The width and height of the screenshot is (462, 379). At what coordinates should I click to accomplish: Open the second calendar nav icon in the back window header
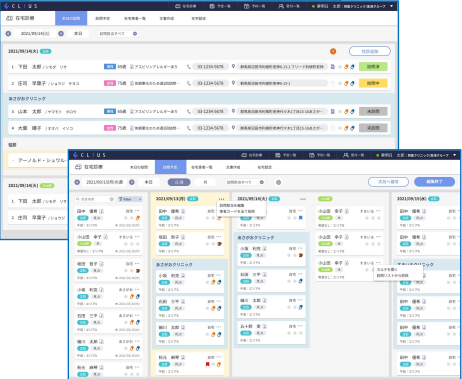tap(247, 6)
